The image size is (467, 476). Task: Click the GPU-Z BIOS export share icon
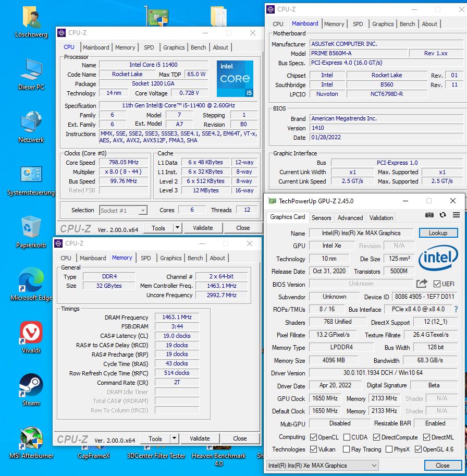[x=422, y=284]
